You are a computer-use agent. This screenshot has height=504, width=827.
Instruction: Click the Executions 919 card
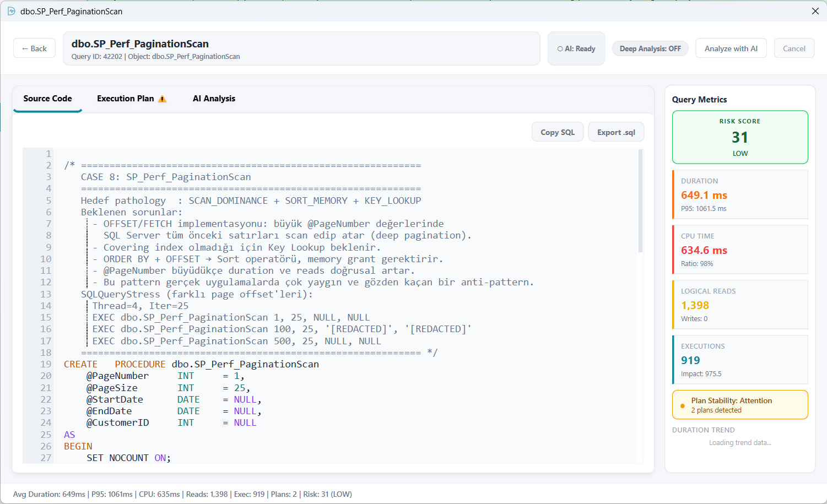click(x=740, y=360)
